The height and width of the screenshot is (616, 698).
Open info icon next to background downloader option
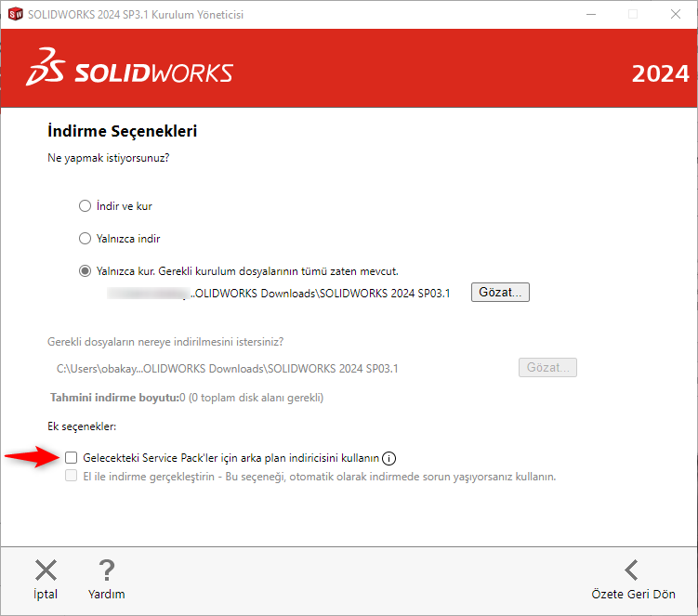click(389, 458)
